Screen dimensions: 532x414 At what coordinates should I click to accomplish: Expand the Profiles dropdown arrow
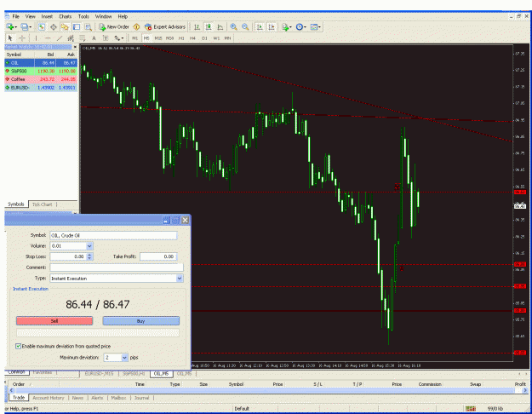(31, 26)
